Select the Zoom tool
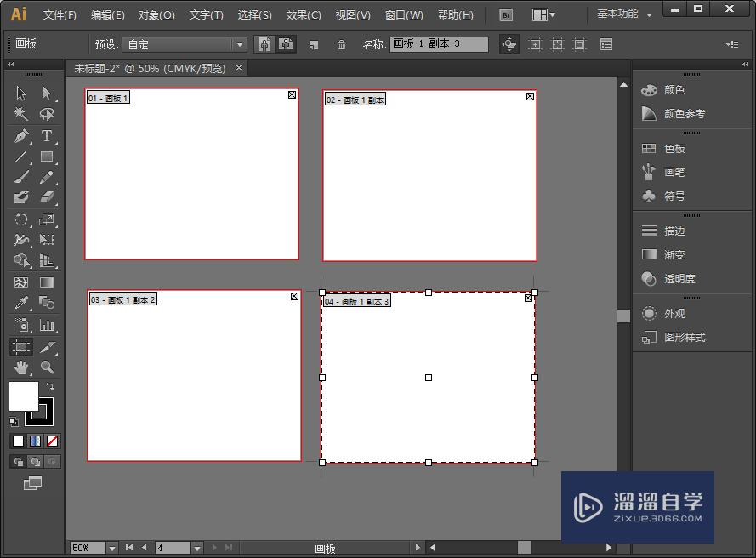Viewport: 756px width, 558px height. tap(47, 367)
